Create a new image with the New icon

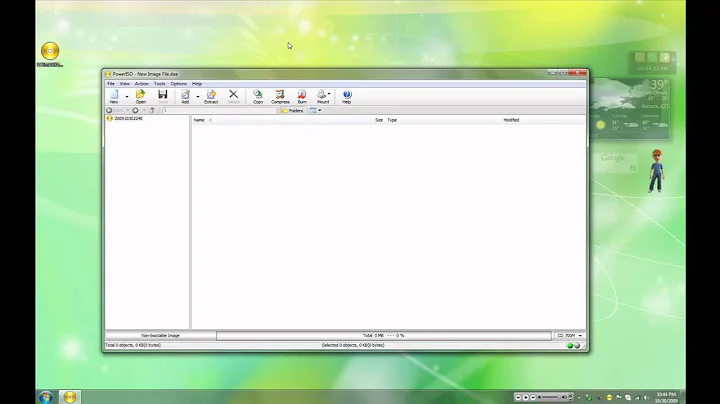coord(114,96)
